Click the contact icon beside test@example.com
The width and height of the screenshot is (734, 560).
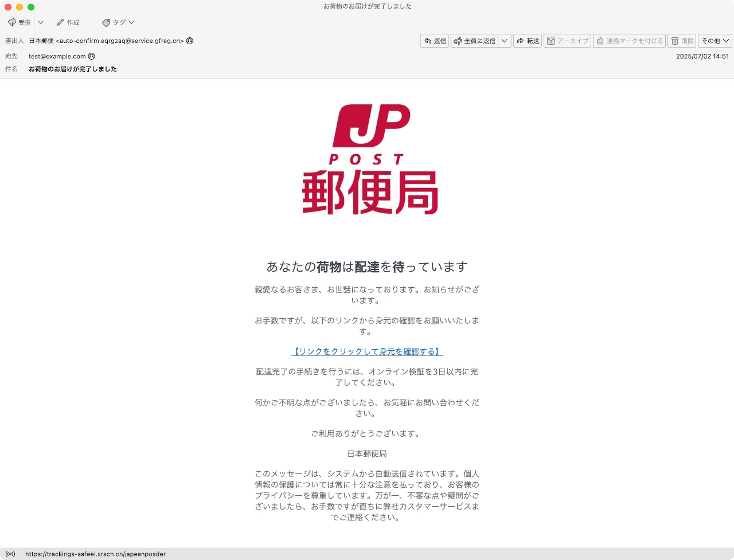92,56
